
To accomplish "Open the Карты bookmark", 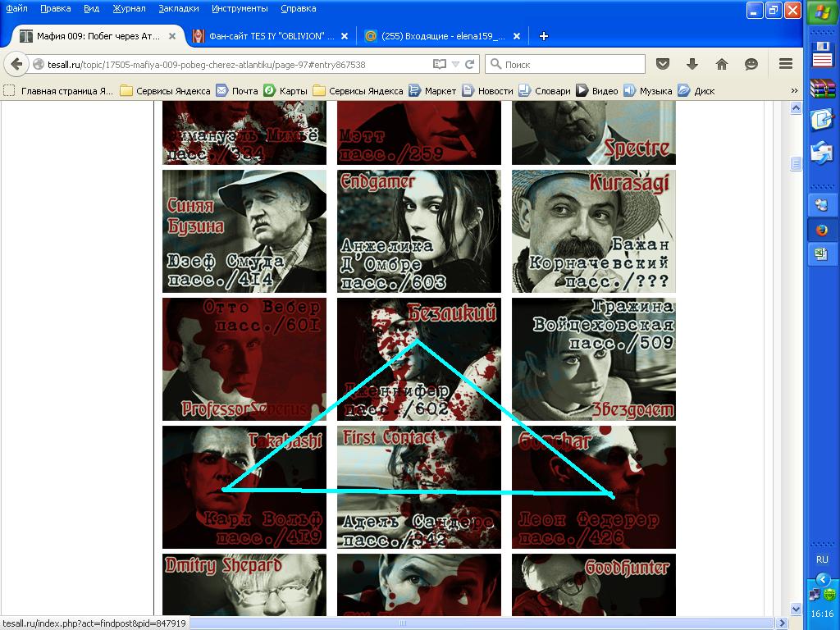I will pyautogui.click(x=285, y=90).
